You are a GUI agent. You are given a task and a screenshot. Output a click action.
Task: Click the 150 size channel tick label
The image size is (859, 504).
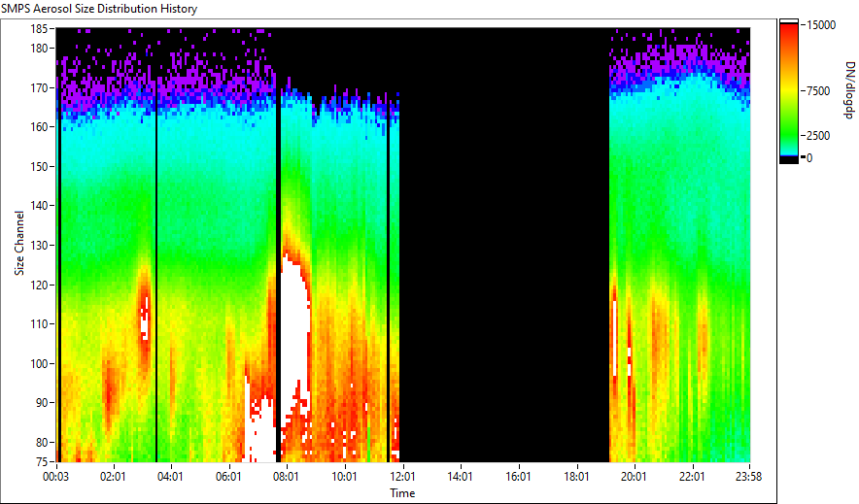tap(39, 166)
